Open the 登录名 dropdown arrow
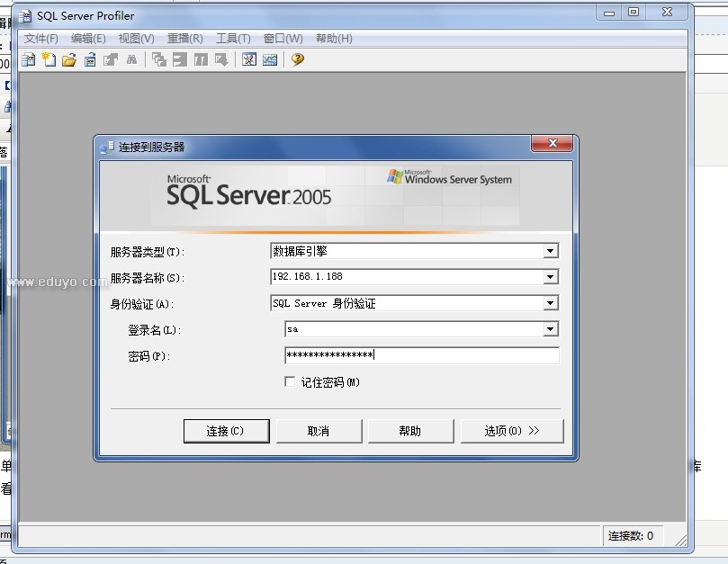This screenshot has width=728, height=564. [550, 330]
